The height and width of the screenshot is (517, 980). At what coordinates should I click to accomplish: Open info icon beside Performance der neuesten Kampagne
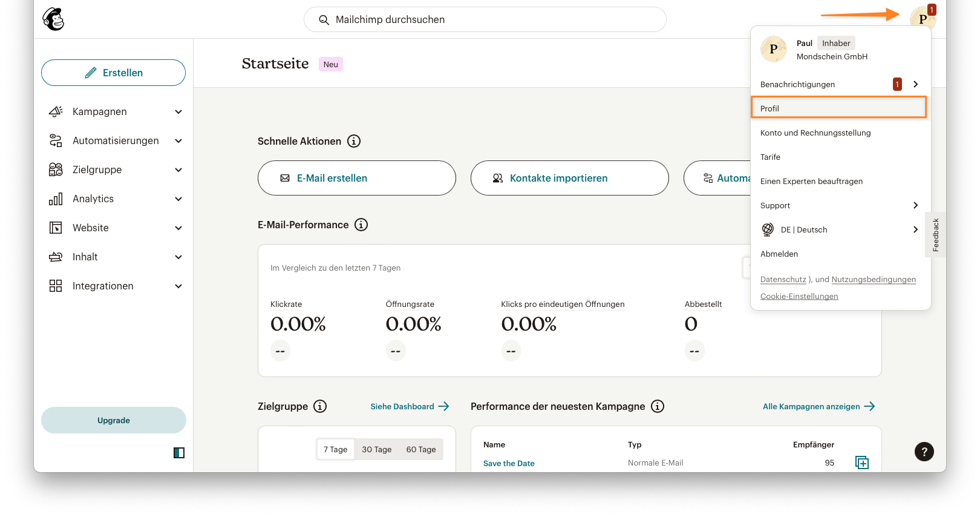pos(658,406)
